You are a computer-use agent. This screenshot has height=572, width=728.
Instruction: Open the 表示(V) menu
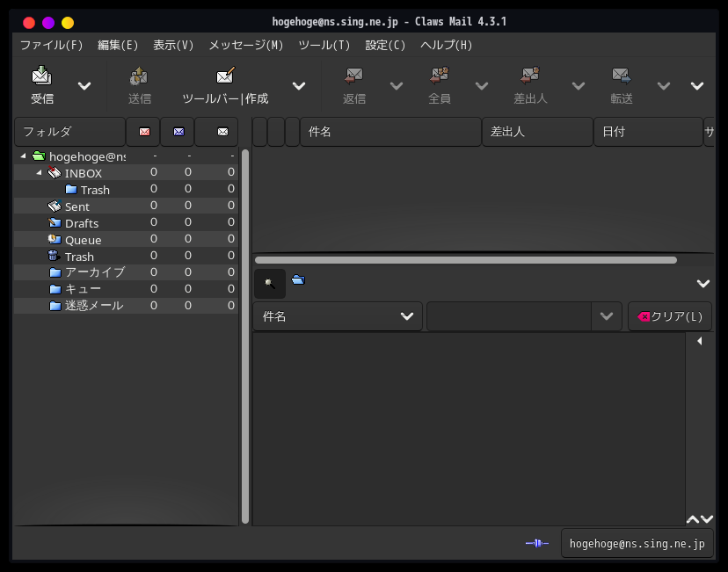(173, 45)
